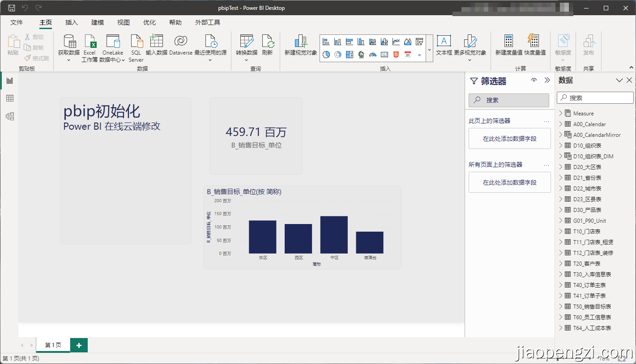636x364 pixels.
Task: Close the 数据 pane
Action: tap(629, 80)
